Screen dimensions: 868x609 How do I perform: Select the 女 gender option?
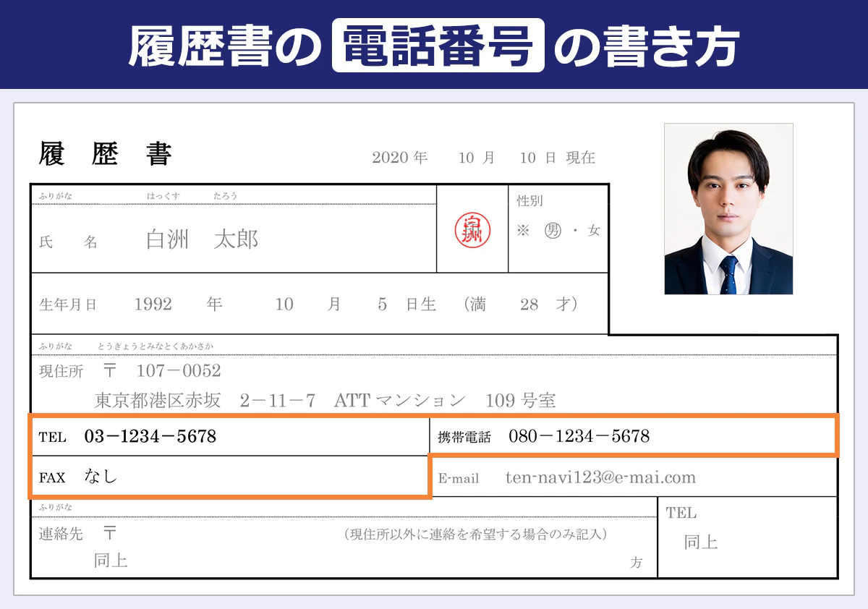pyautogui.click(x=594, y=231)
